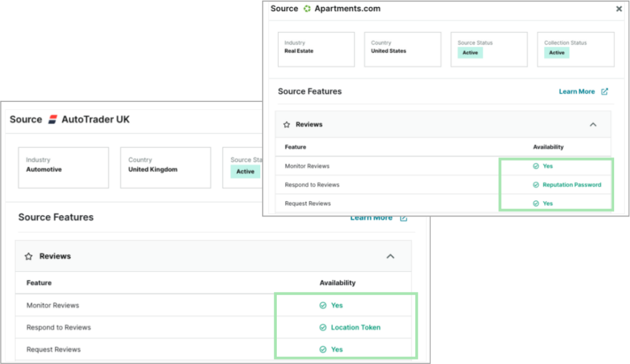Click the Industry Real Estate field
Image resolution: width=630 pixels, height=364 pixels.
click(x=316, y=49)
